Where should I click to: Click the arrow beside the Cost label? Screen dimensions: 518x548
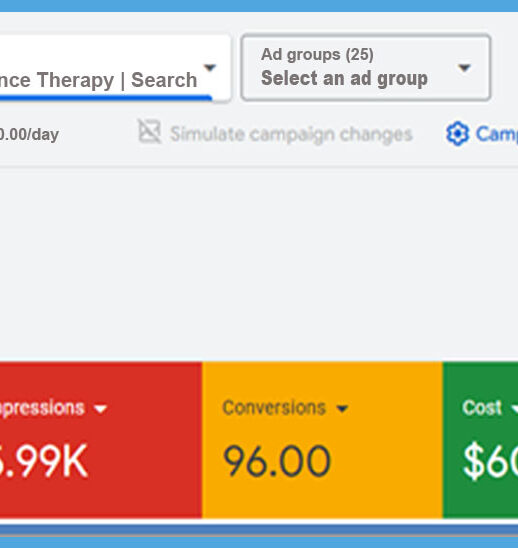(515, 409)
